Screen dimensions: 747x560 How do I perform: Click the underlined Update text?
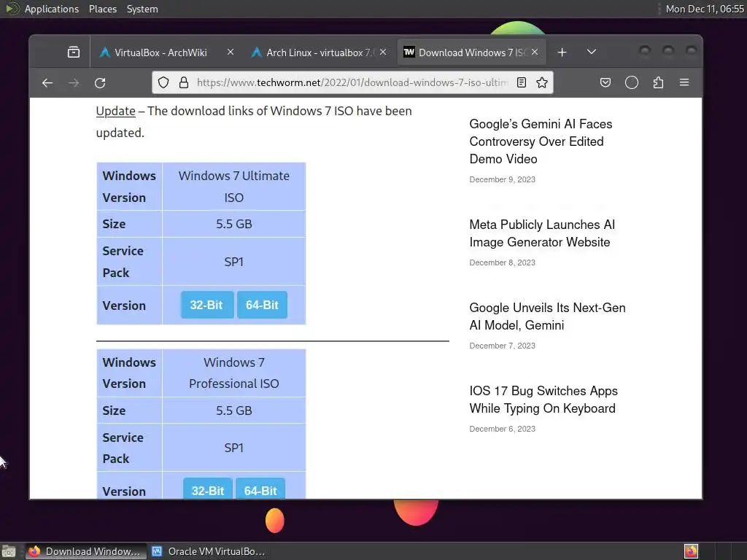116,111
